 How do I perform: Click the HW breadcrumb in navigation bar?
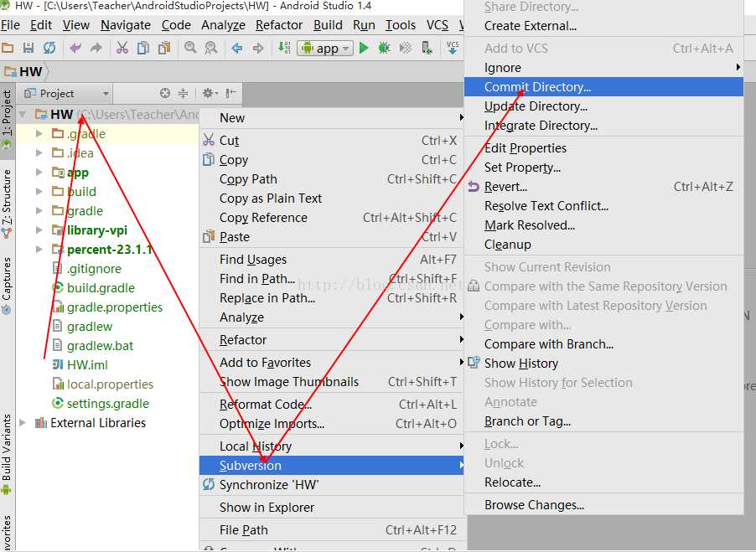tap(24, 72)
